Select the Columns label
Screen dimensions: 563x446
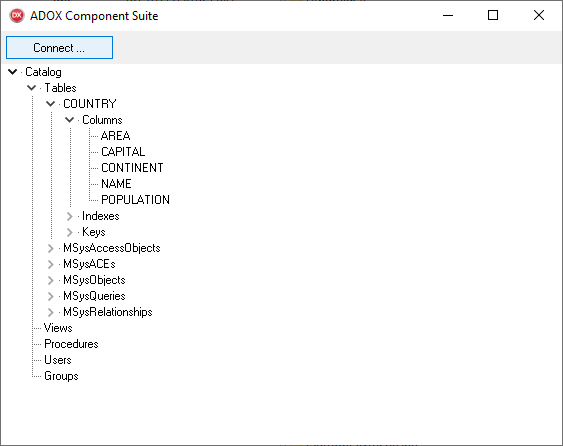(102, 120)
